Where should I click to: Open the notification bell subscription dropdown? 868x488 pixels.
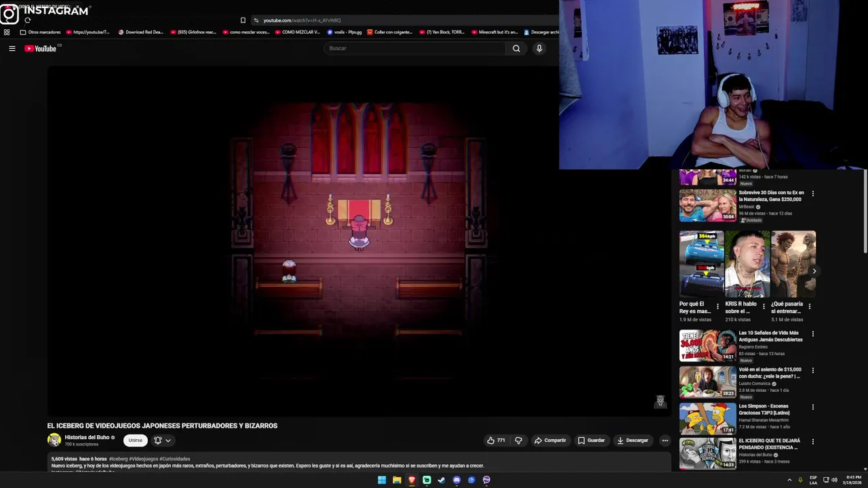pos(162,441)
